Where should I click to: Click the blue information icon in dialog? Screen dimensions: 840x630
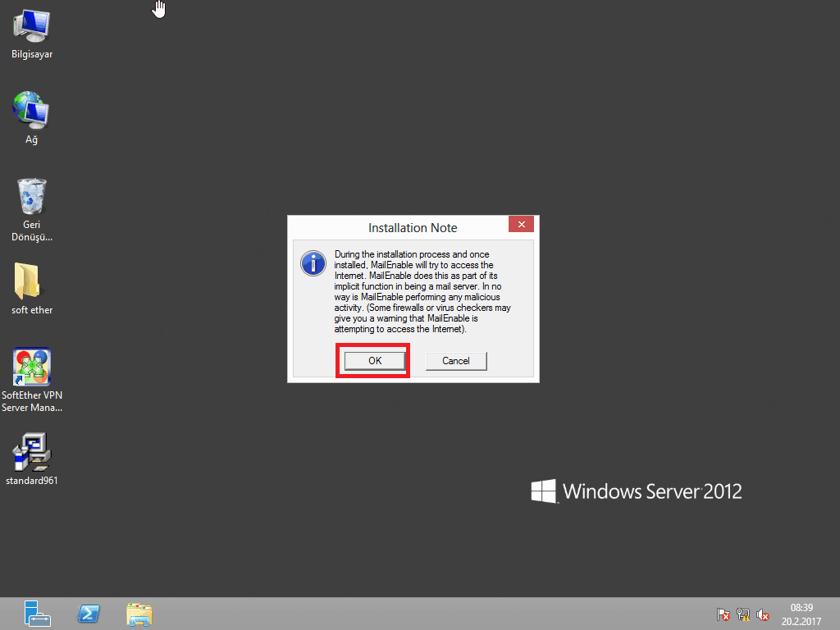pyautogui.click(x=313, y=263)
